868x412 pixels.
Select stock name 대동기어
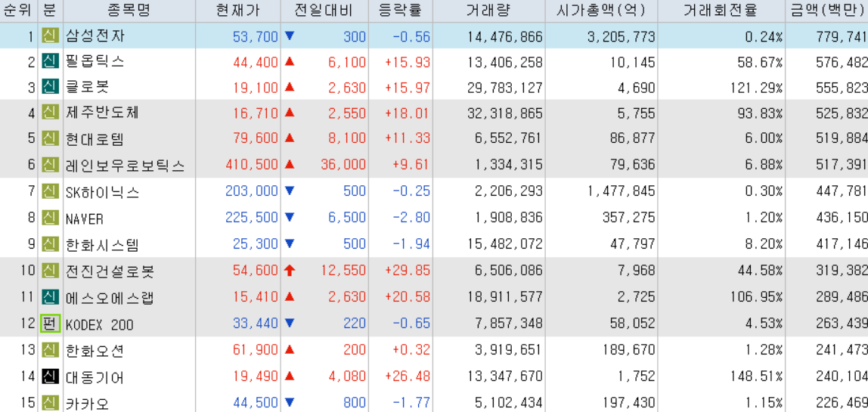click(96, 378)
